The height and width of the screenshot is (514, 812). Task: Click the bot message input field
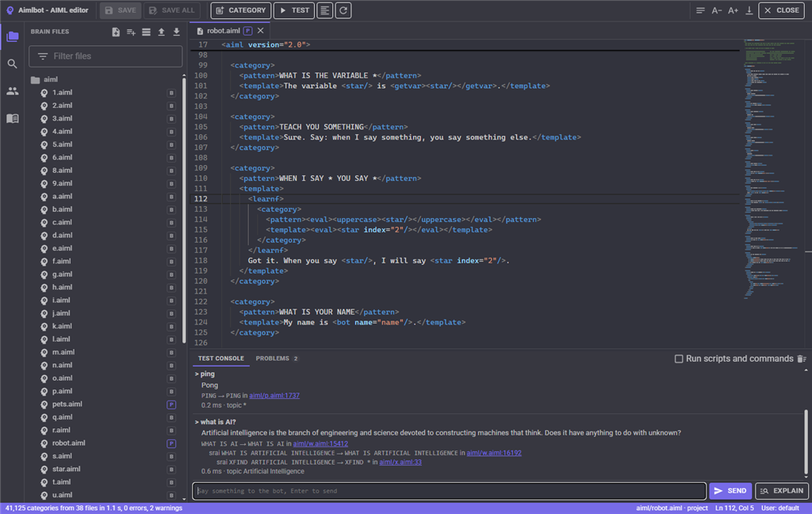(449, 491)
